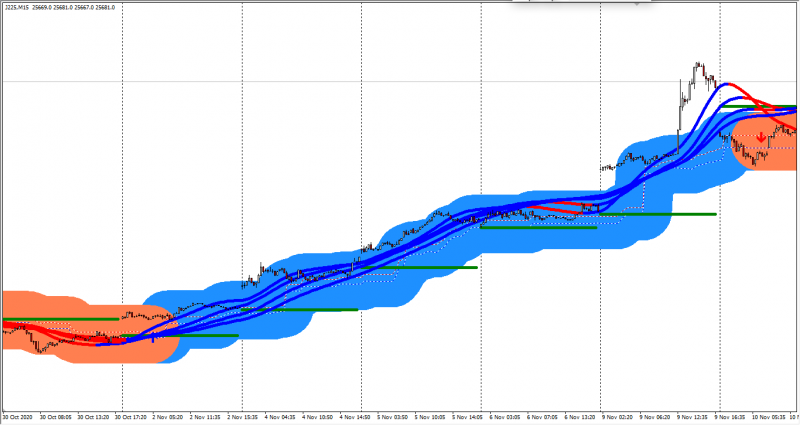Select the "10 Nov 05:35" axis label
The image size is (800, 425).
(x=769, y=417)
